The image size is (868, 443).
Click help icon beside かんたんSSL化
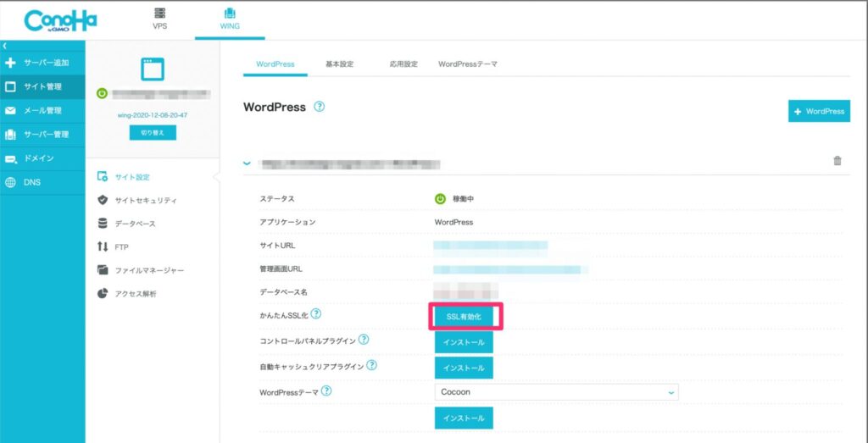pyautogui.click(x=315, y=313)
